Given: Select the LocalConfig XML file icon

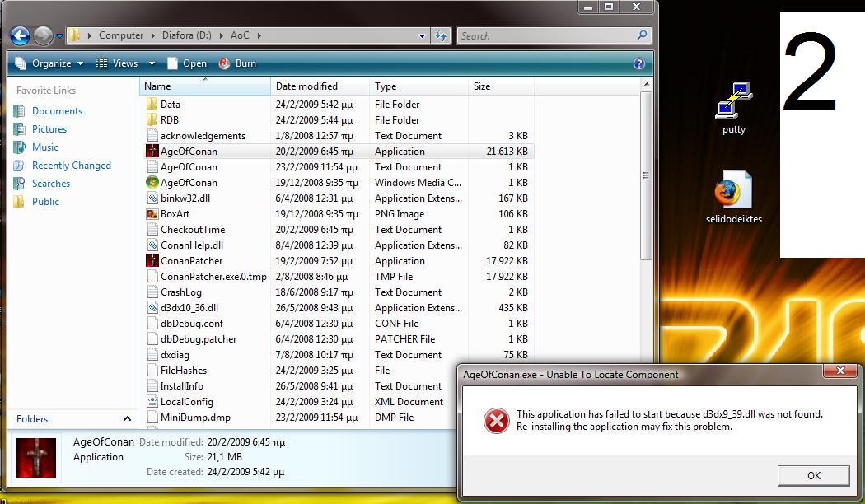Looking at the screenshot, I should coord(152,401).
